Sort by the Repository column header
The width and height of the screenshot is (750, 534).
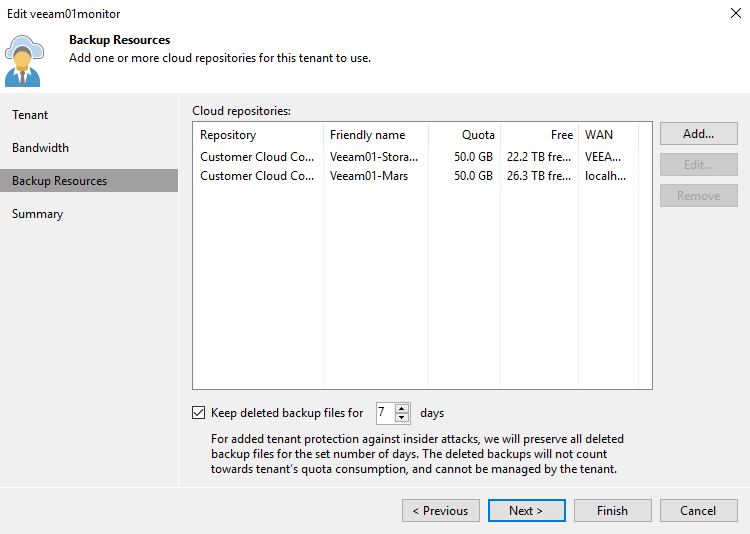(x=258, y=135)
